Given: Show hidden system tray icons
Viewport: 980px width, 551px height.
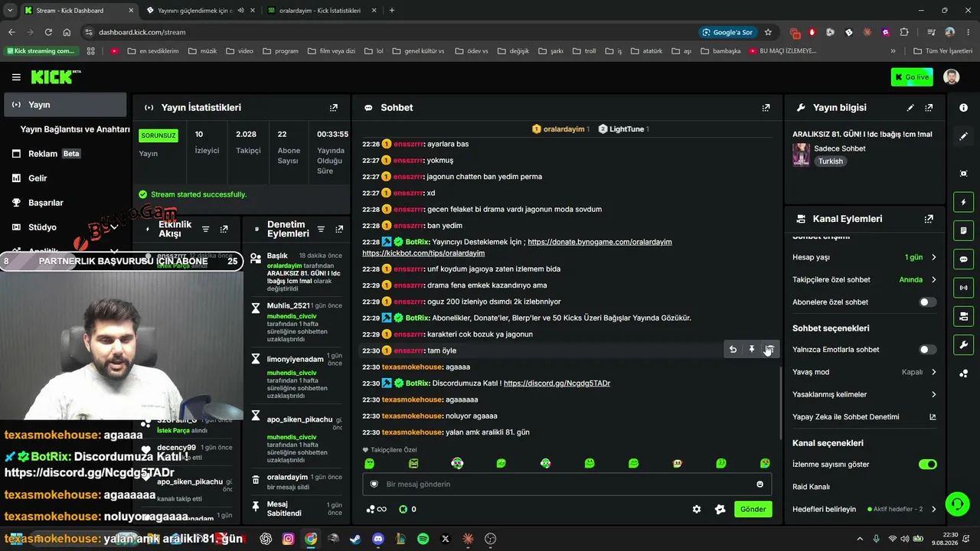Looking at the screenshot, I should point(860,539).
